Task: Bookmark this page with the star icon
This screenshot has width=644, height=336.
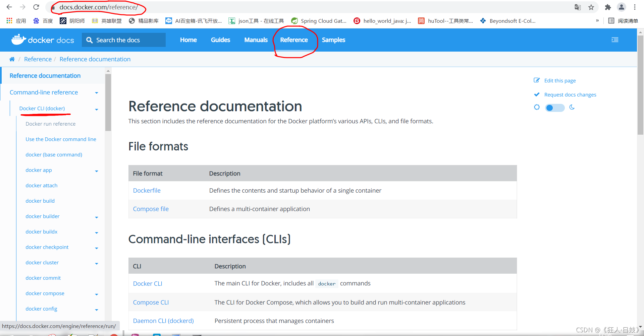Action: [x=591, y=7]
